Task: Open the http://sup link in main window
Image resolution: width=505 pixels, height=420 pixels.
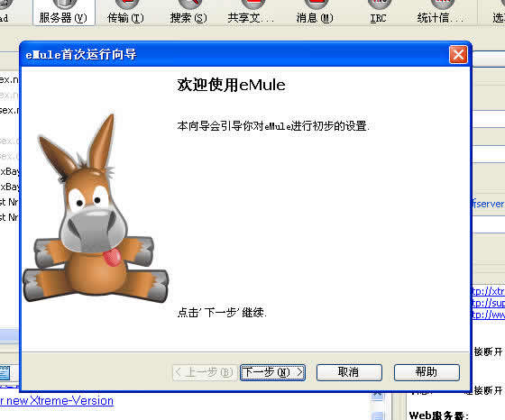Action: [x=488, y=303]
